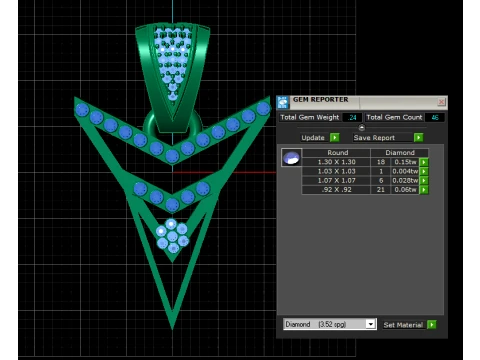This screenshot has height=360, width=480.
Task: Click the Total Gem Count value 46
Action: (435, 117)
